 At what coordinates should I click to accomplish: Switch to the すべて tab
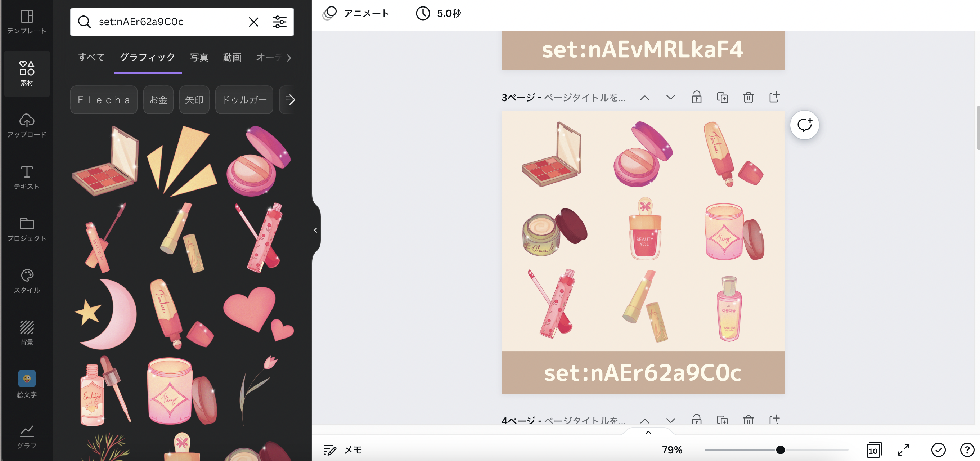coord(91,57)
